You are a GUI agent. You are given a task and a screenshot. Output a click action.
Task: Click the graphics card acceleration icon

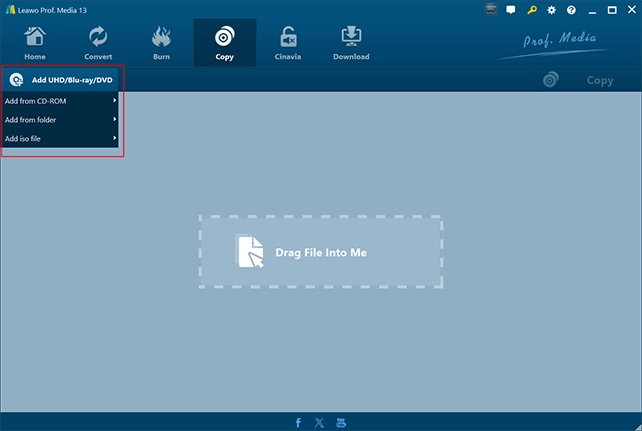[491, 9]
